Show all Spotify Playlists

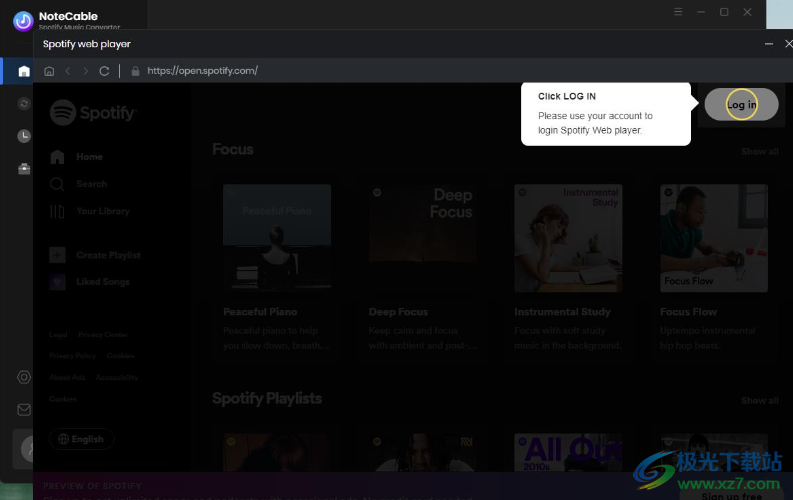coord(759,400)
